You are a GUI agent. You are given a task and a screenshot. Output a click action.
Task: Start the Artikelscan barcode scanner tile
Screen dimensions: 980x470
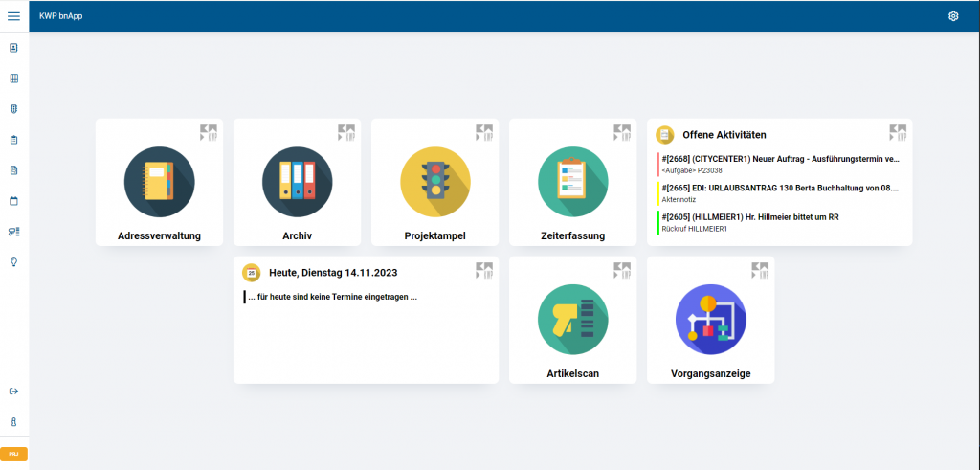(x=572, y=320)
